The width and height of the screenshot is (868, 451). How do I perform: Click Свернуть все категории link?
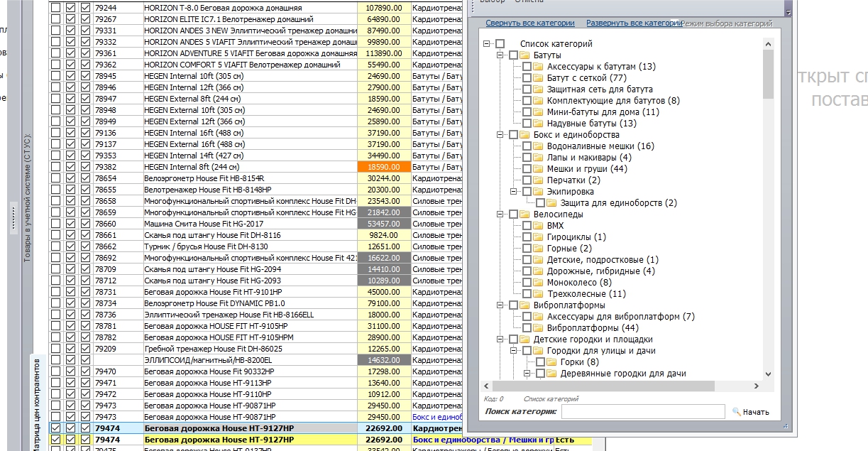530,23
